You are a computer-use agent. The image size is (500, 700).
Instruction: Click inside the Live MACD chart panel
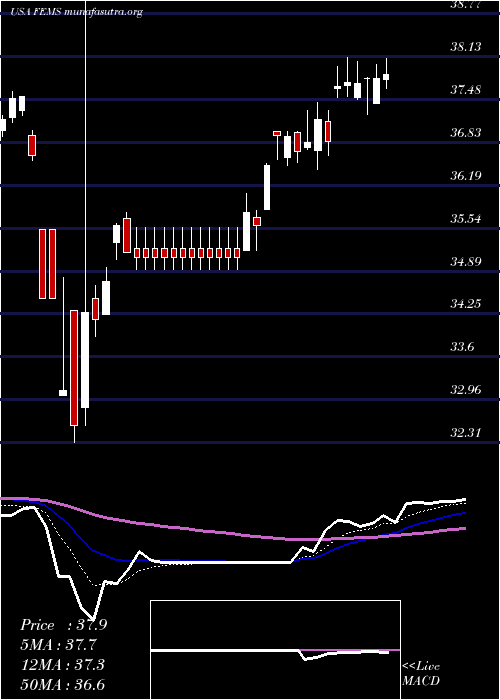pos(275,650)
